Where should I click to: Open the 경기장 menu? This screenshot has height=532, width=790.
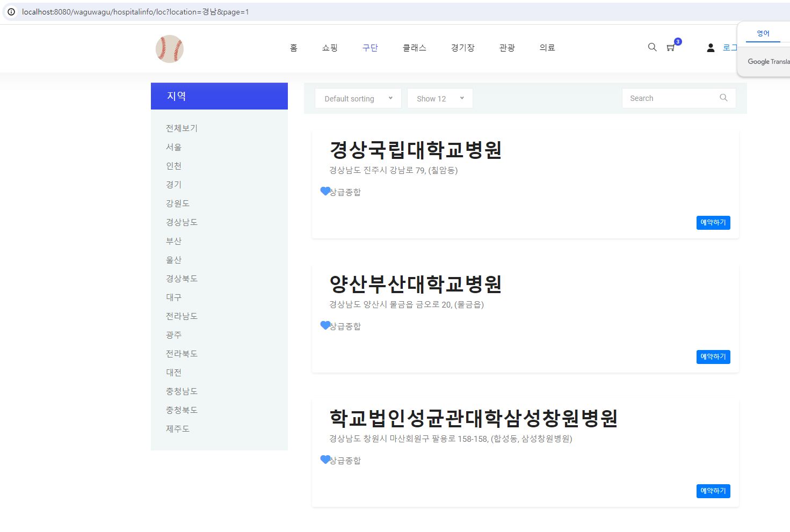pos(463,48)
